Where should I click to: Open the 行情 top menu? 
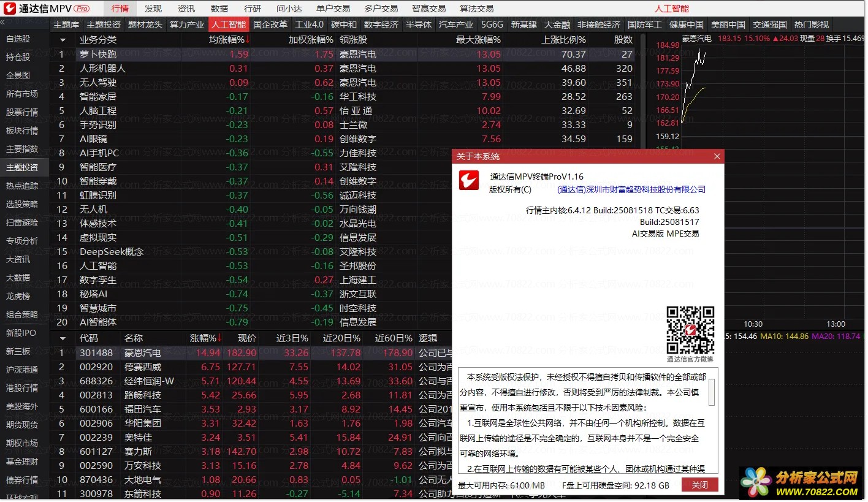[120, 9]
